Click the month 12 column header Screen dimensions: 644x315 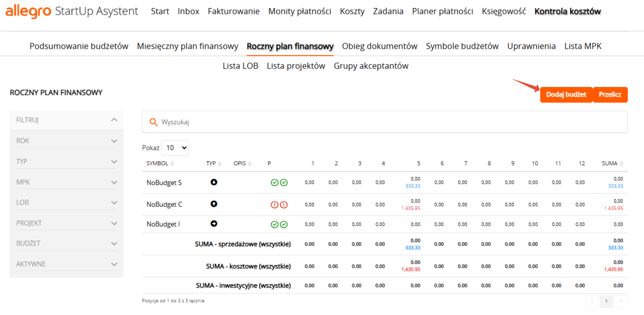[582, 164]
